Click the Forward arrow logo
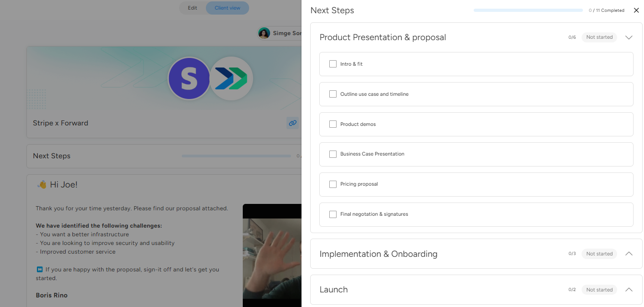Image resolution: width=644 pixels, height=307 pixels. [231, 78]
